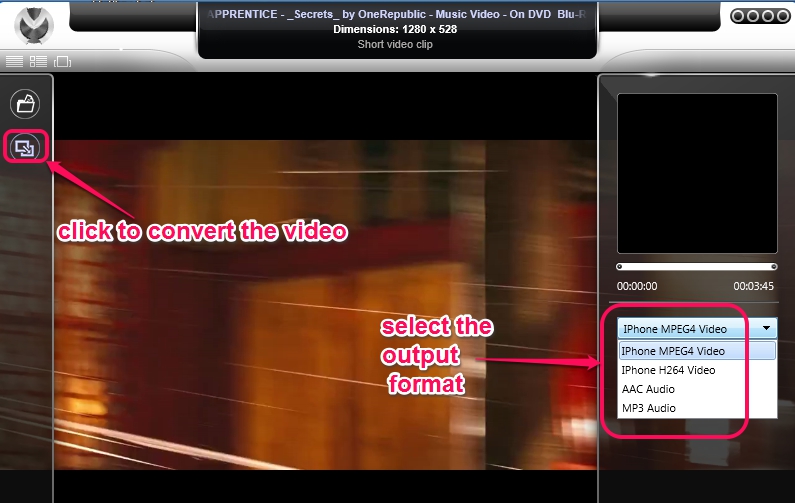Click the leftmost round window control button
Image resolution: width=795 pixels, height=503 pixels.
pos(738,16)
